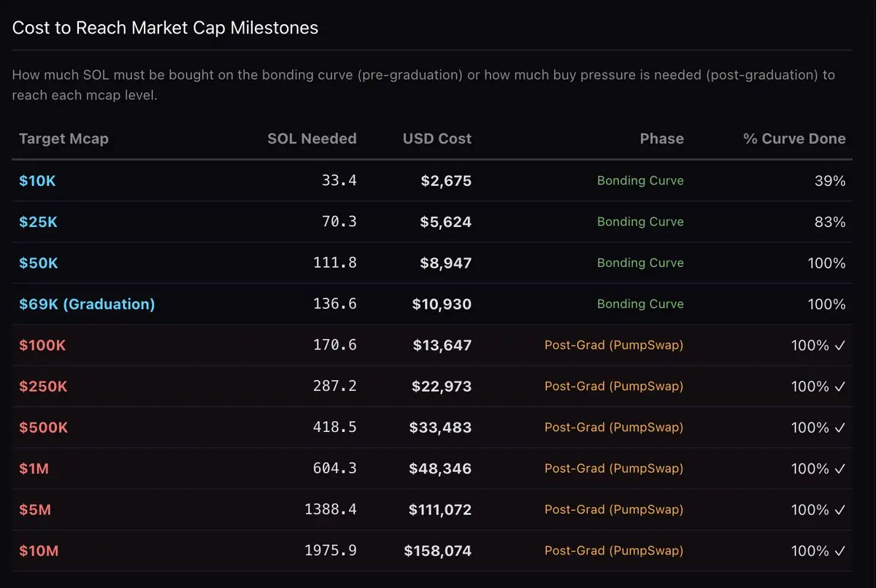Click Bonding Curve phase in $50K row
This screenshot has width=876, height=588.
pyautogui.click(x=640, y=263)
